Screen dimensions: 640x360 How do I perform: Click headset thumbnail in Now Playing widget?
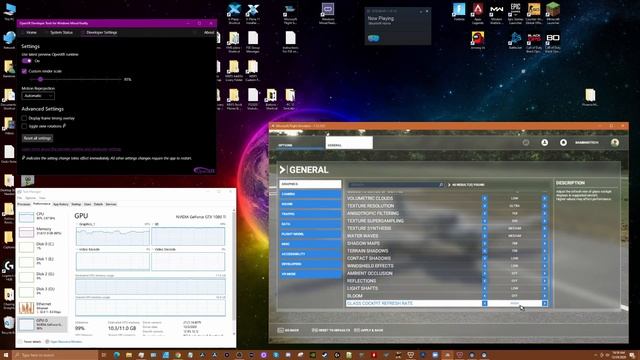coord(373,38)
